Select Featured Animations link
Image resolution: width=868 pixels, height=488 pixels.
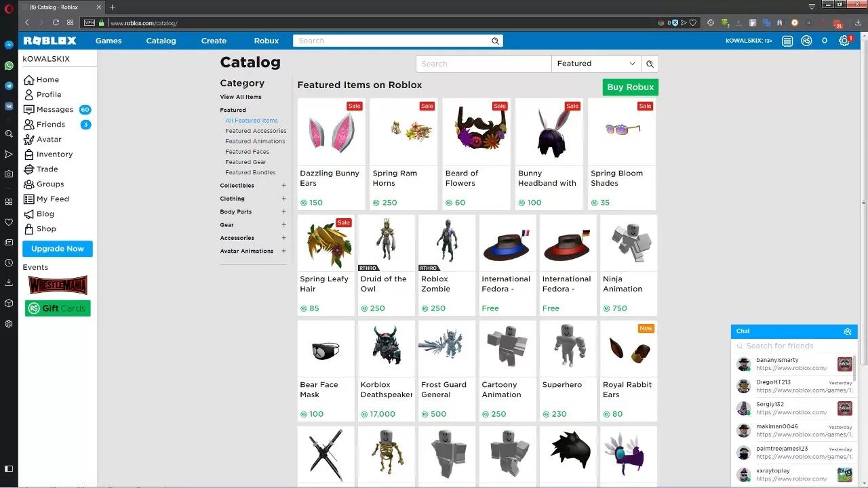[255, 141]
